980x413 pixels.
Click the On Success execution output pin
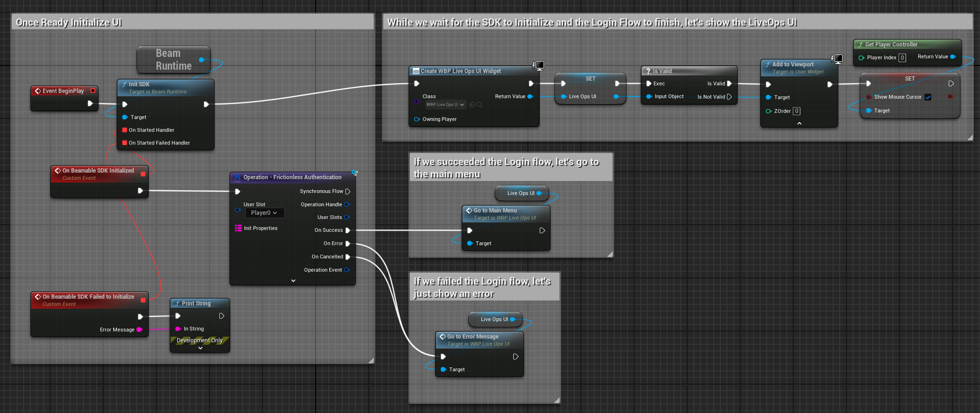[348, 230]
